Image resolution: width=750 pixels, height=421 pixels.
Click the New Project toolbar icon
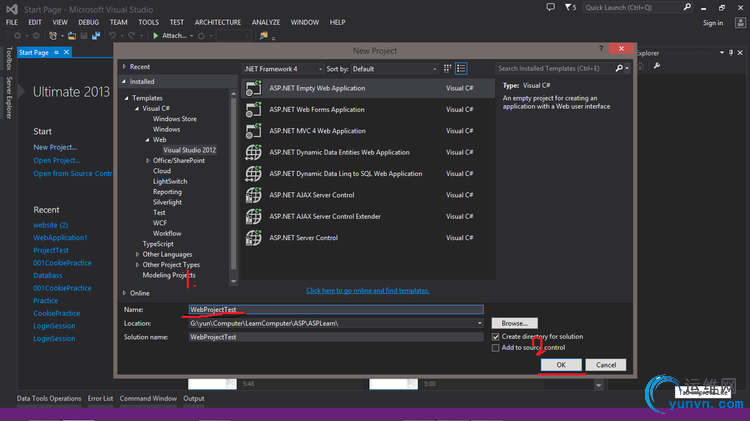click(x=53, y=36)
